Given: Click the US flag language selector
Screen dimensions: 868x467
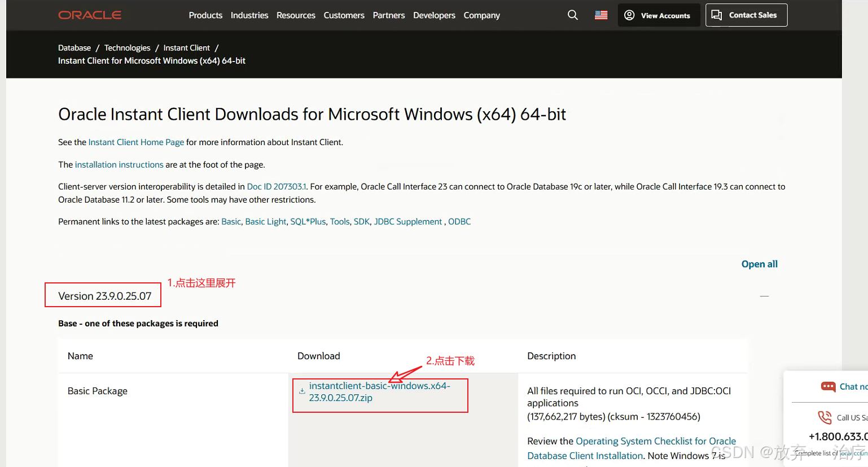Looking at the screenshot, I should point(600,15).
